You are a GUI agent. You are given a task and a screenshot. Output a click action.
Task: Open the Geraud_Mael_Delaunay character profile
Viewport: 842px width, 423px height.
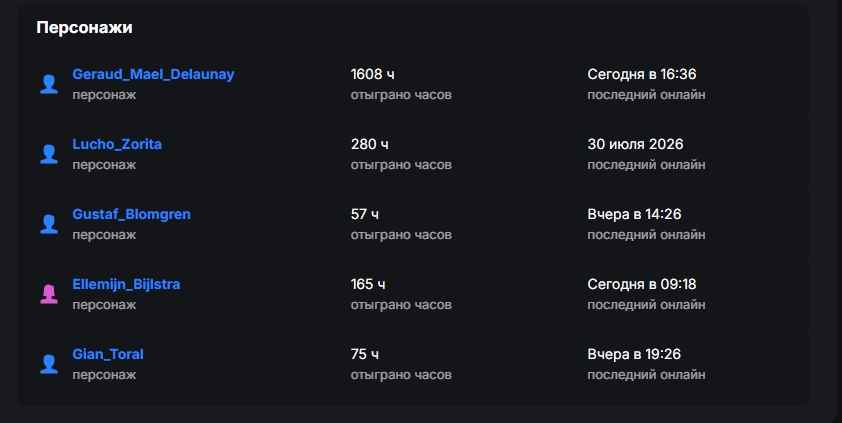pos(154,74)
